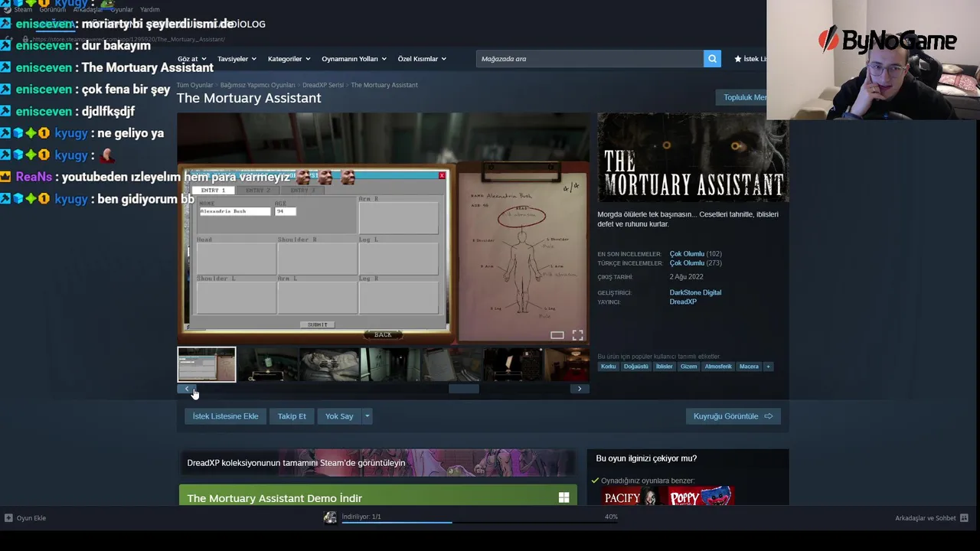This screenshot has height=551, width=980.
Task: Open the DreadXP Serisi breadcrumb
Action: click(322, 85)
